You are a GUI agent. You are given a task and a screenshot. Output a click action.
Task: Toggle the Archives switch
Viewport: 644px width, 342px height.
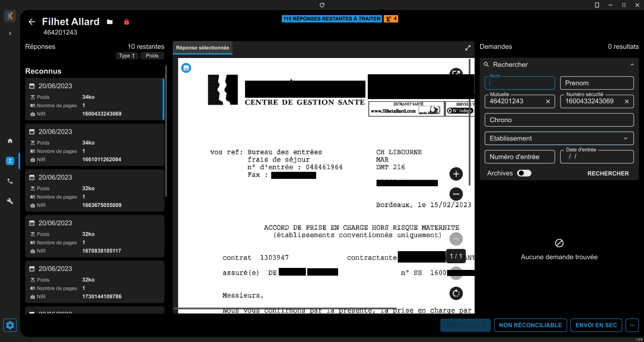(524, 173)
